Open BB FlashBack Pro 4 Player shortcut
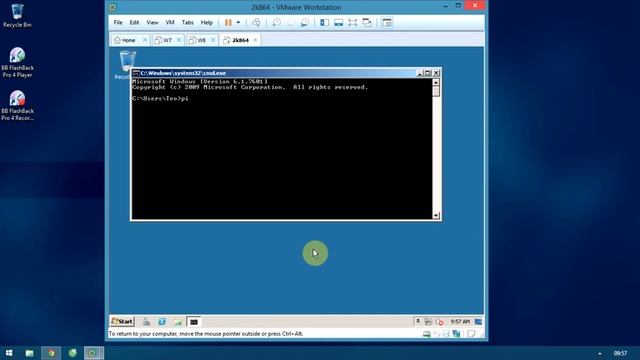This screenshot has height=360, width=640. click(17, 62)
